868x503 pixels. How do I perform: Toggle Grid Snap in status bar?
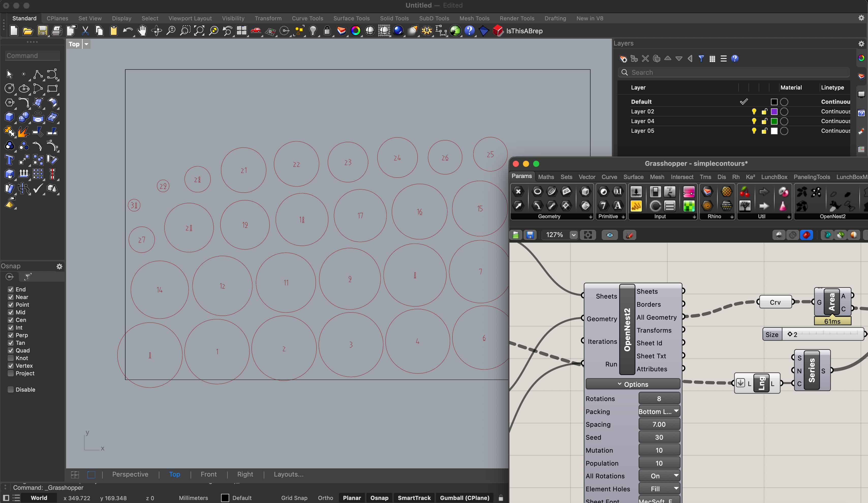tap(294, 498)
